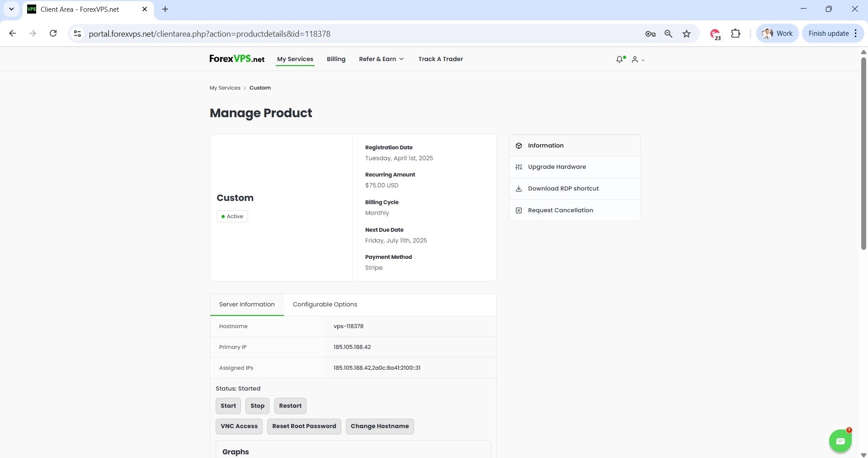Click the My Services breadcrumb link
This screenshot has height=458, width=868.
coord(225,88)
